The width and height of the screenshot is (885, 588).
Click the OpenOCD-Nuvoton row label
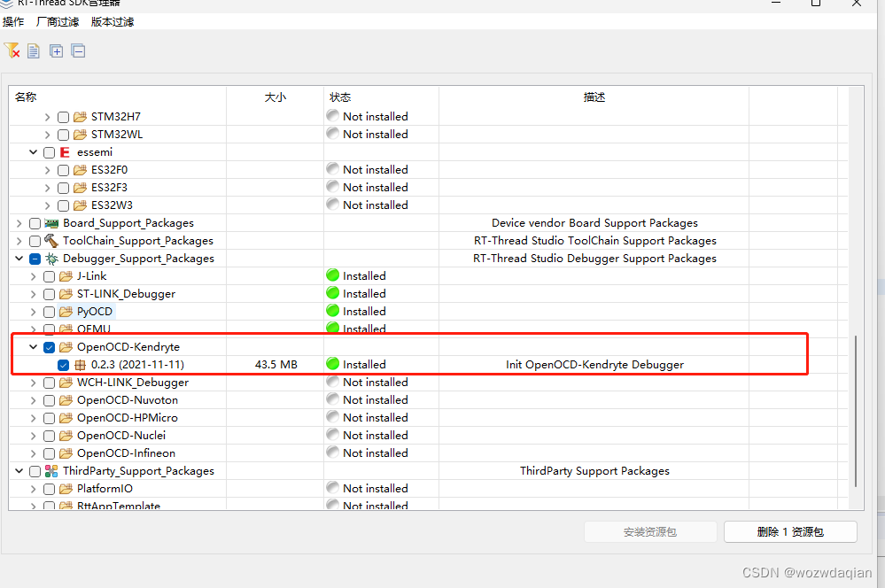pyautogui.click(x=128, y=400)
